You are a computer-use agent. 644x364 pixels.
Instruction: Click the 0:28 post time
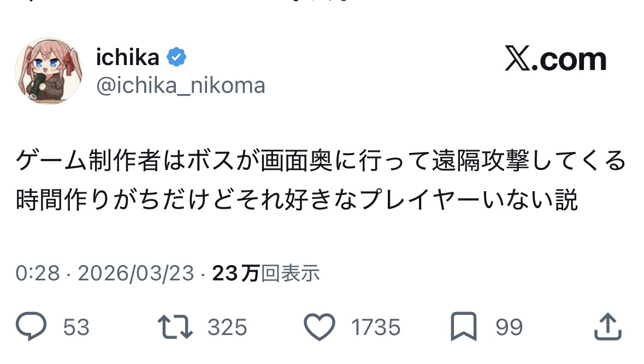point(37,273)
